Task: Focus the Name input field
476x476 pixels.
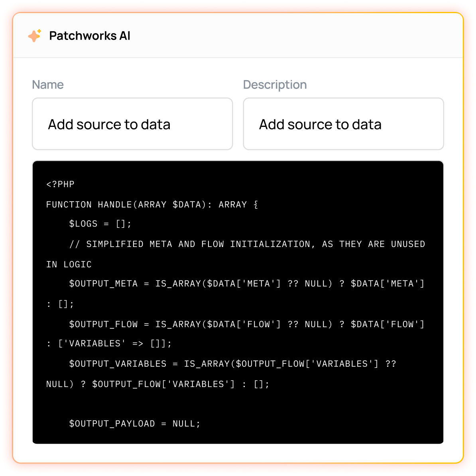Action: pyautogui.click(x=132, y=124)
